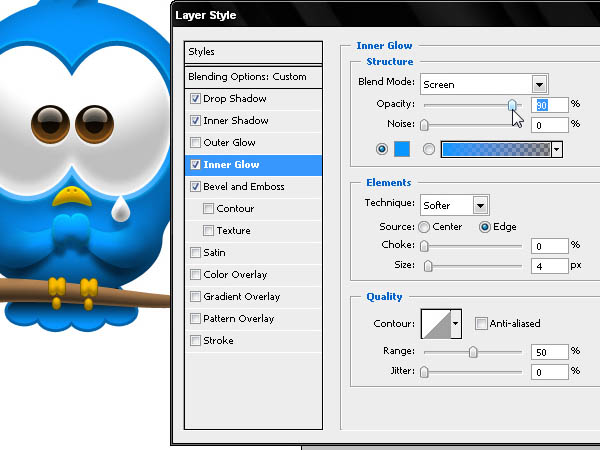This screenshot has width=600, height=450.
Task: Click the Range slider handle
Action: 473,352
